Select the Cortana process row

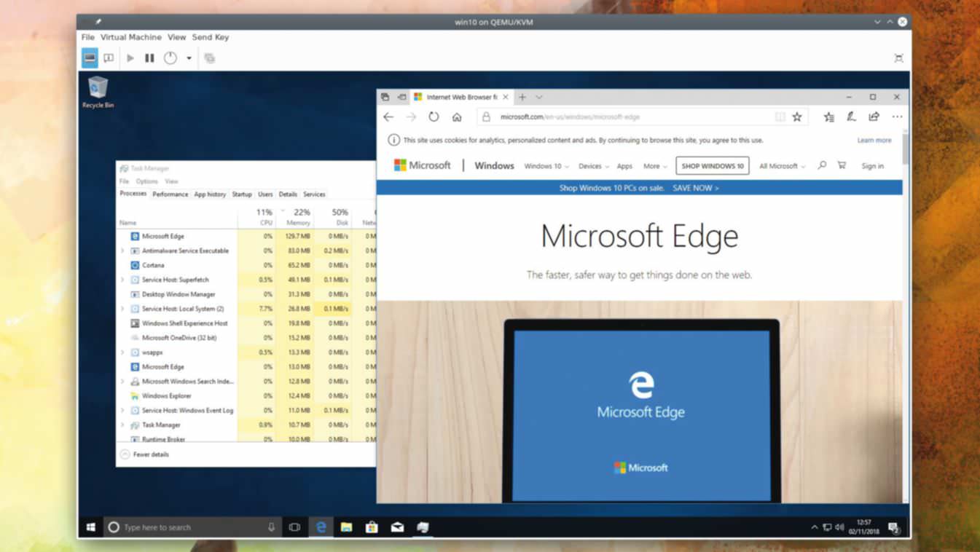coord(246,265)
